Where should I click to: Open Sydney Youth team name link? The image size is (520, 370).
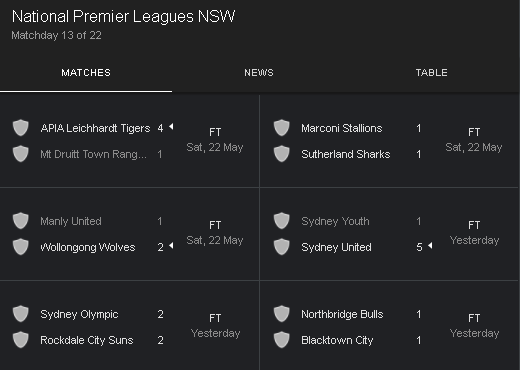point(335,221)
